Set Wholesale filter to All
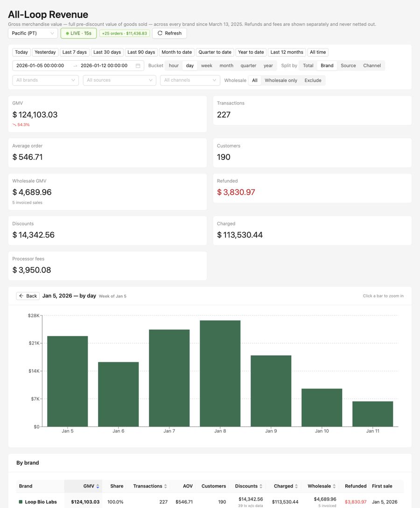 (255, 80)
